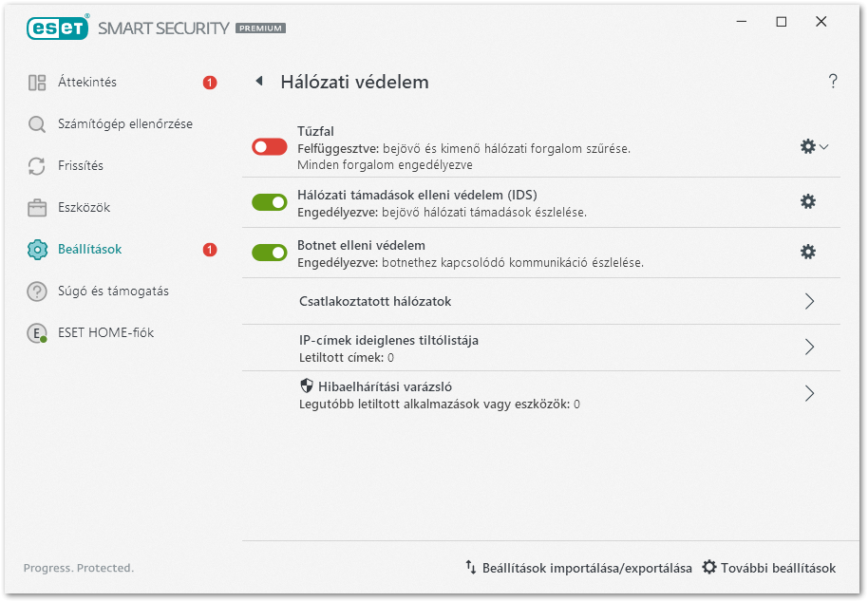The height and width of the screenshot is (602, 868).
Task: Click Beállítások importálása/exportálása link
Action: 578,568
